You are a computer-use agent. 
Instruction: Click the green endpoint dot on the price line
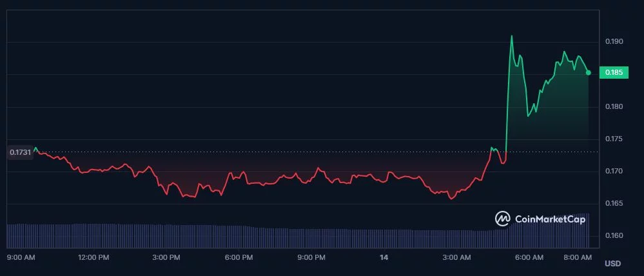coord(588,73)
